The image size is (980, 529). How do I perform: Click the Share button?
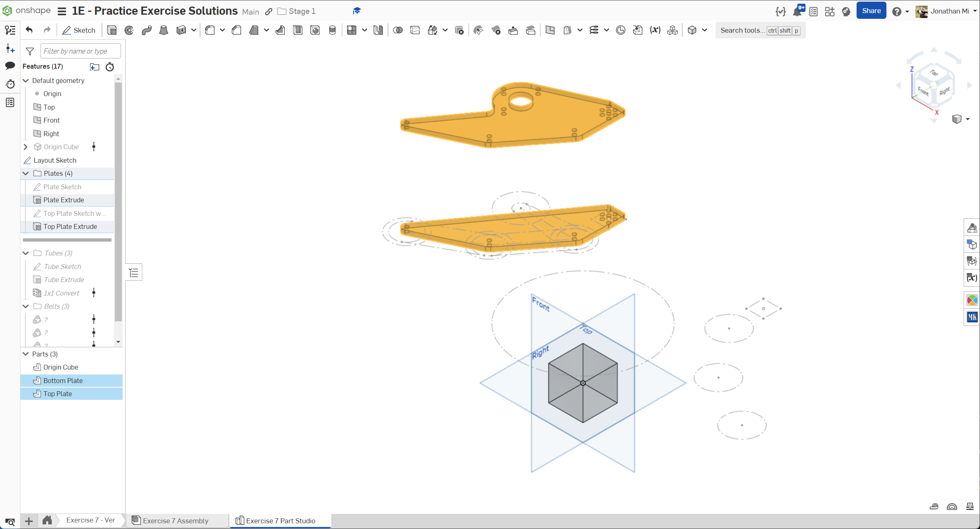point(871,11)
